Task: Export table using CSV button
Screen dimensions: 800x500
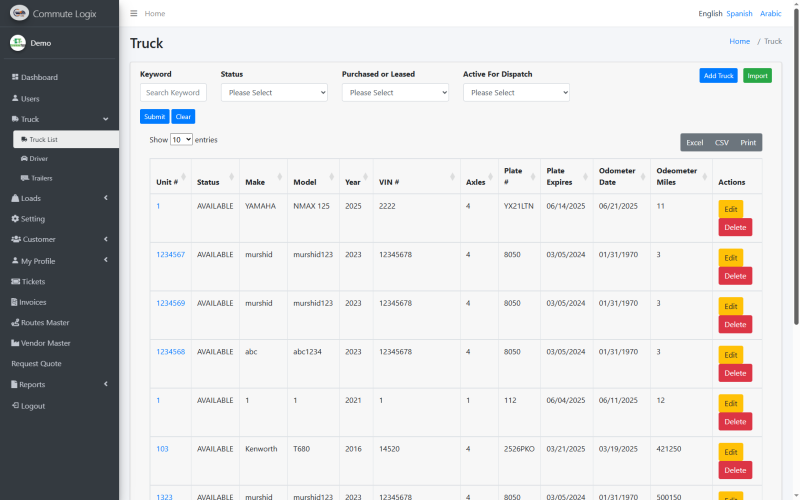Action: click(721, 142)
